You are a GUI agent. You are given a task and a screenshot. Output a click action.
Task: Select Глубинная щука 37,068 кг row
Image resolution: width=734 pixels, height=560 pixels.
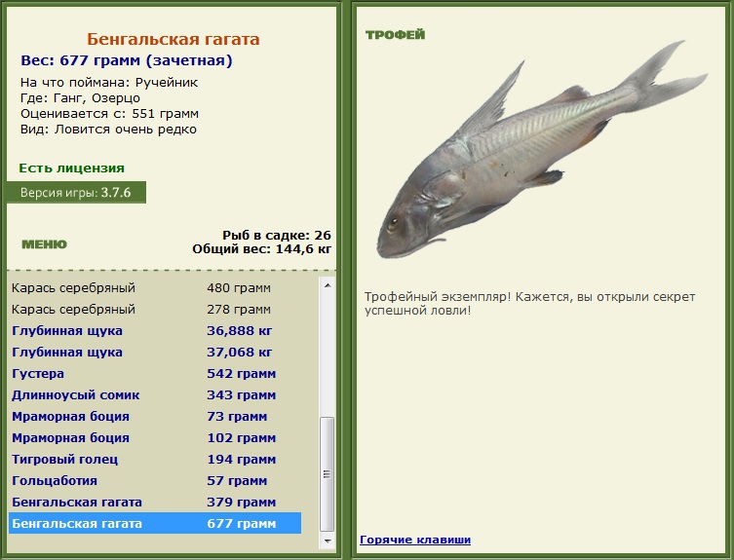coord(154,353)
